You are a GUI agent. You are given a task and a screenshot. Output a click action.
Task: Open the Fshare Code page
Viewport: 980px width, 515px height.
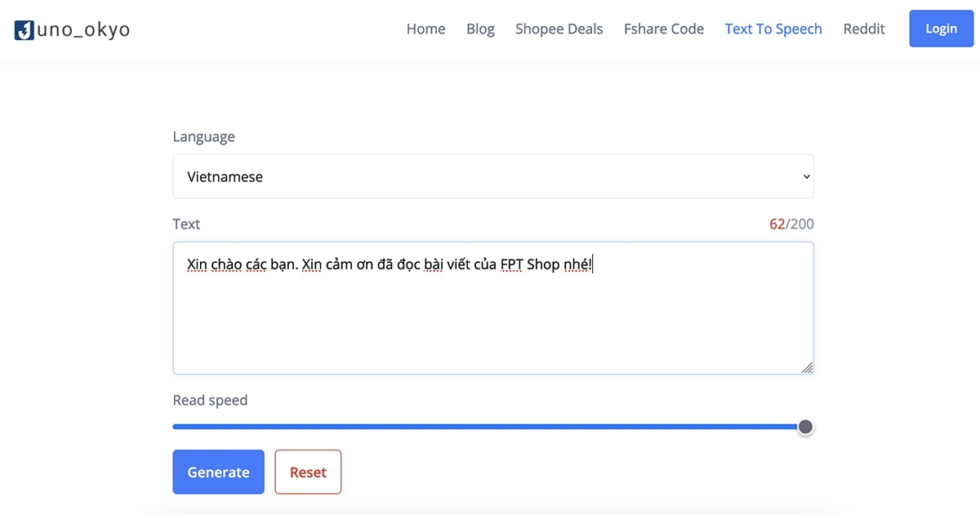tap(663, 29)
